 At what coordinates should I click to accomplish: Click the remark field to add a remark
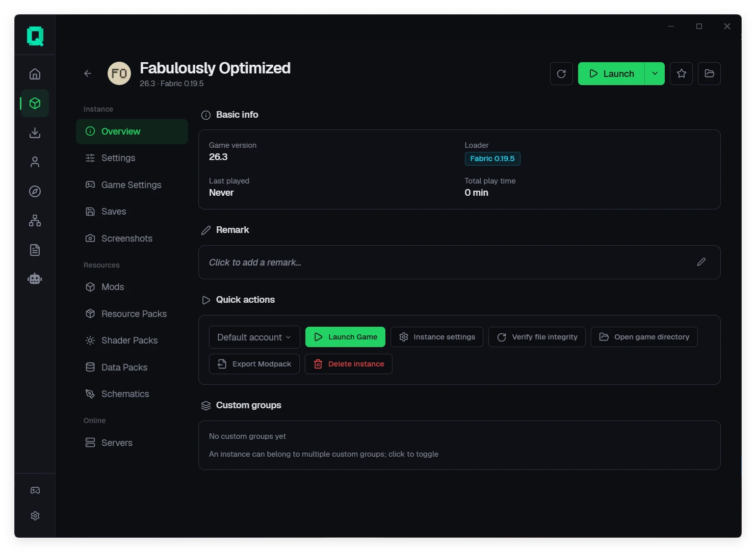(x=459, y=262)
